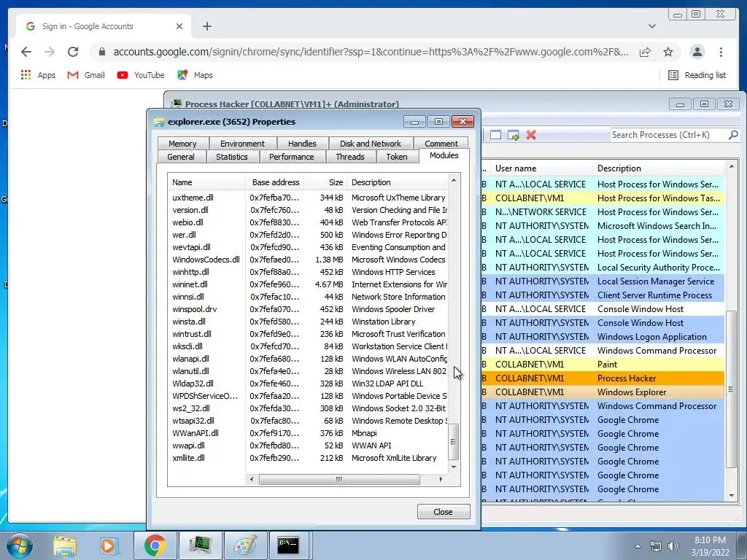Select WWanAPI.dll module row
747x560 pixels.
(x=308, y=433)
